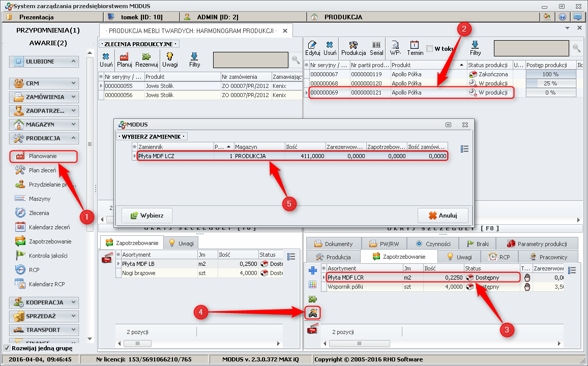This screenshot has width=588, height=366.
Task: Open the Parametry produkcji tab
Action: click(x=537, y=243)
